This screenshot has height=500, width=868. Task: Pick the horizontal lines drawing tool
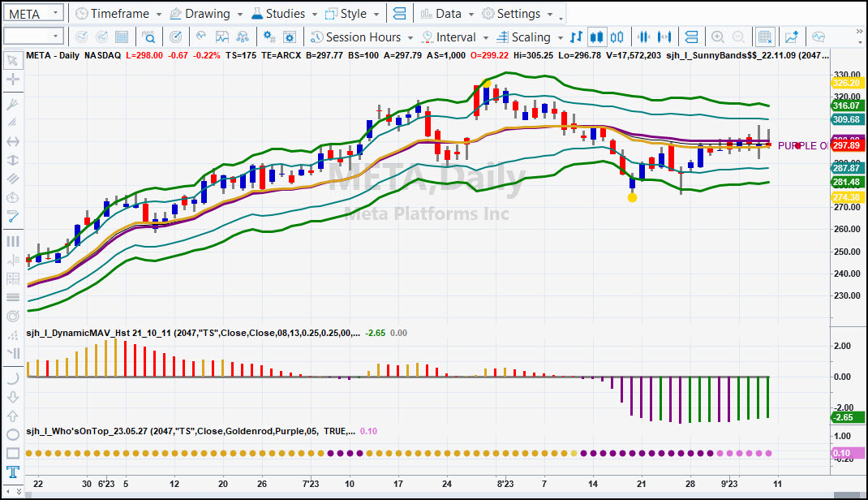[12, 297]
